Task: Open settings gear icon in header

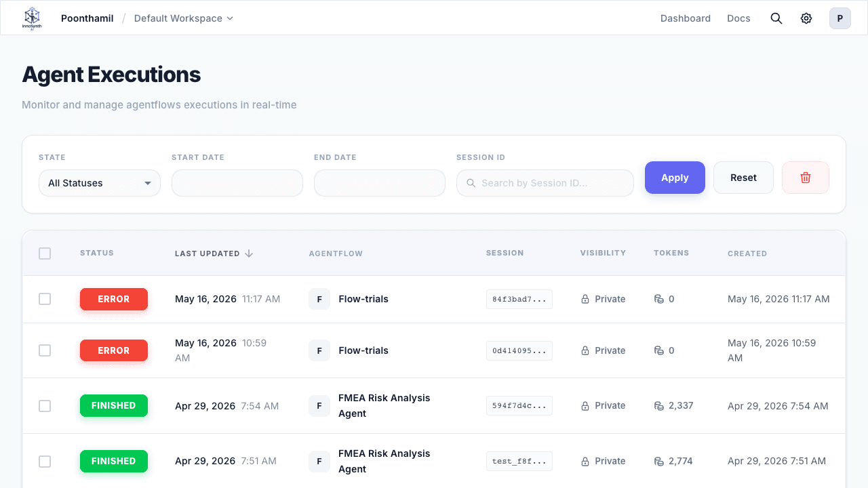Action: [806, 18]
